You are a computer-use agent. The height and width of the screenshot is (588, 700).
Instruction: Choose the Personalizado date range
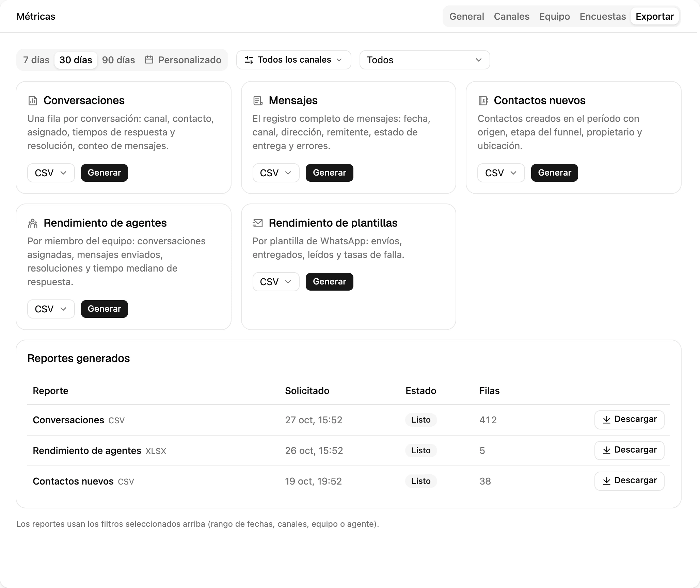[x=183, y=60]
